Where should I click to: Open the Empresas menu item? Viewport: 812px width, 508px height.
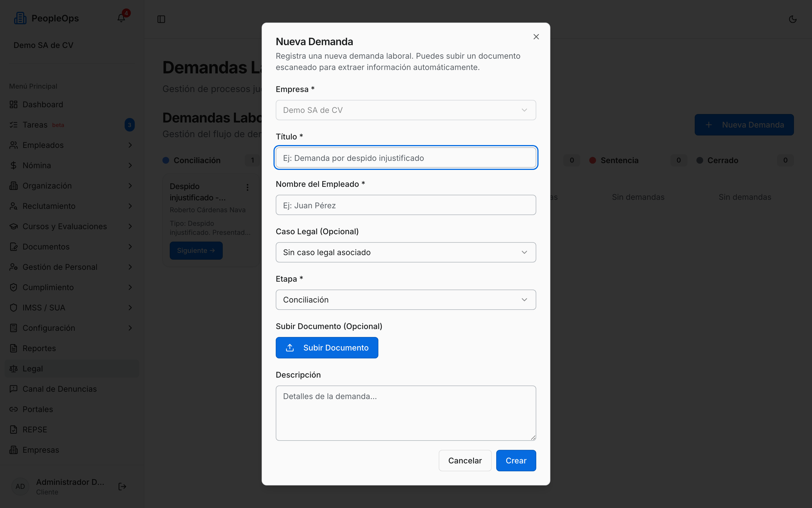72,450
